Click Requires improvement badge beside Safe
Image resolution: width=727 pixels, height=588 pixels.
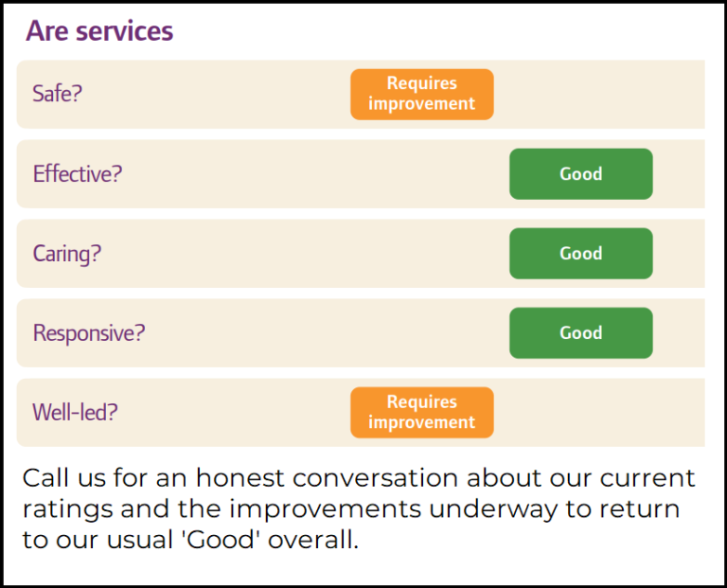421,94
